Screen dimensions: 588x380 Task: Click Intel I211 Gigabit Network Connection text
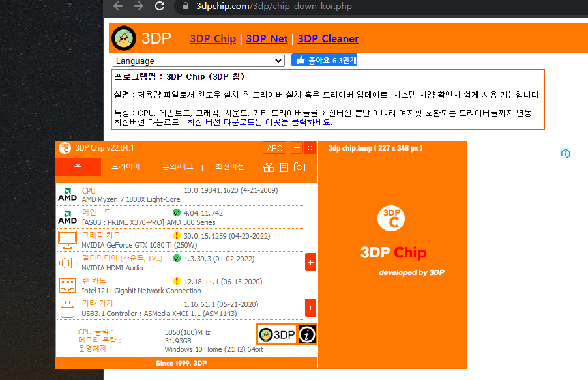pos(141,291)
